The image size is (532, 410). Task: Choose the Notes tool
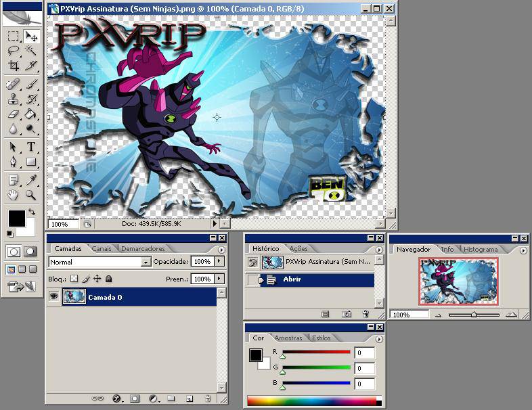14,180
